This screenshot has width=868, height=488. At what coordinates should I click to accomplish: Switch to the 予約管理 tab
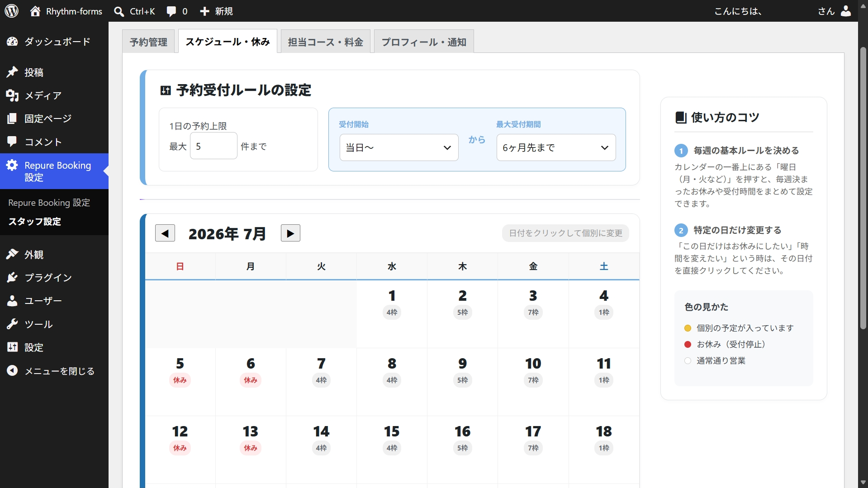click(148, 42)
